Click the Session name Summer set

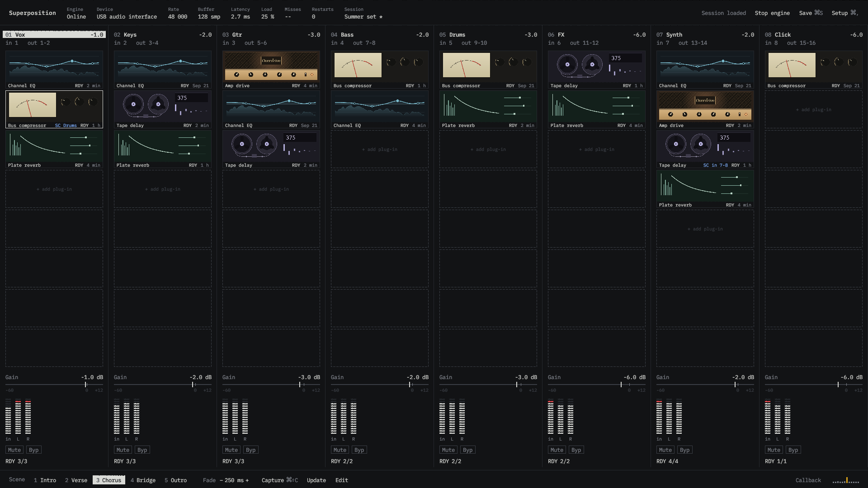(363, 17)
